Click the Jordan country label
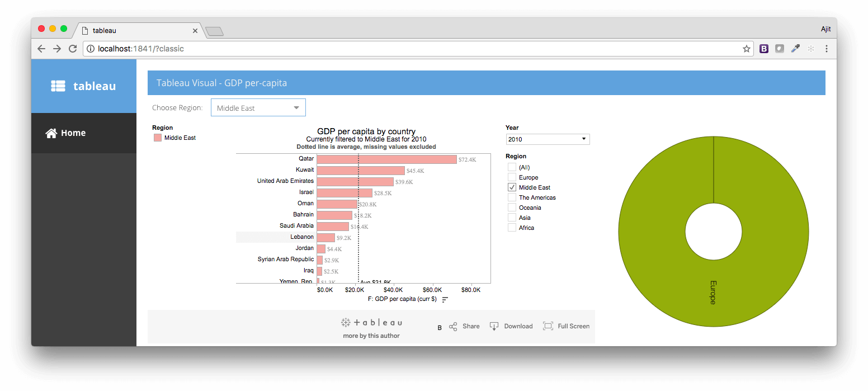 pos(305,248)
